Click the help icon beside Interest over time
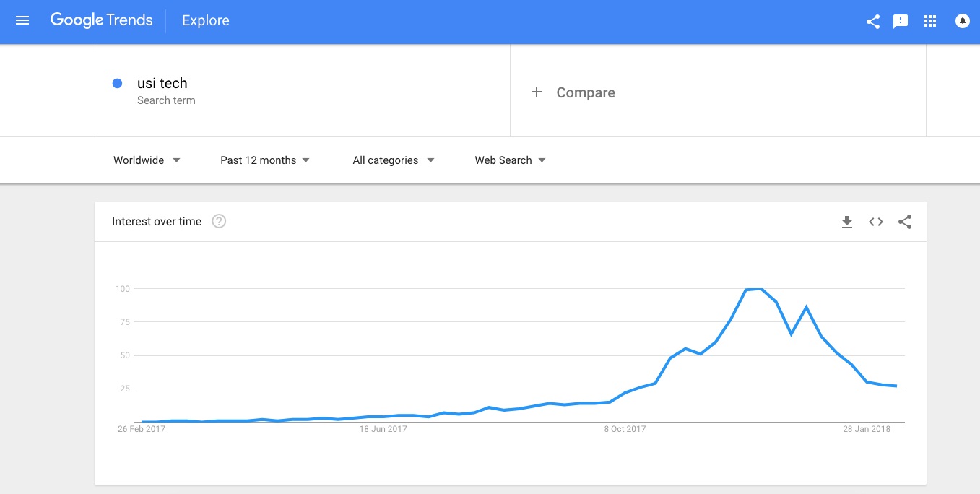Screen dimensions: 980x494 tap(219, 221)
